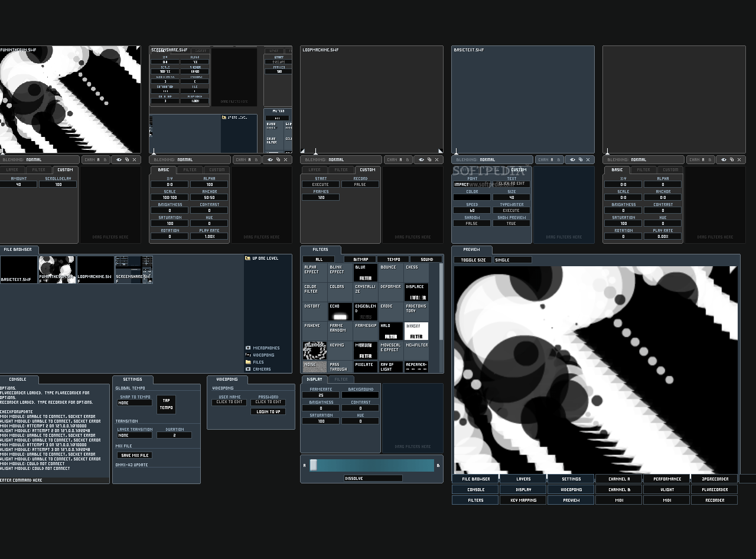Select the Edgeblend filter tile
Screen dimensions: 756x559
365,312
